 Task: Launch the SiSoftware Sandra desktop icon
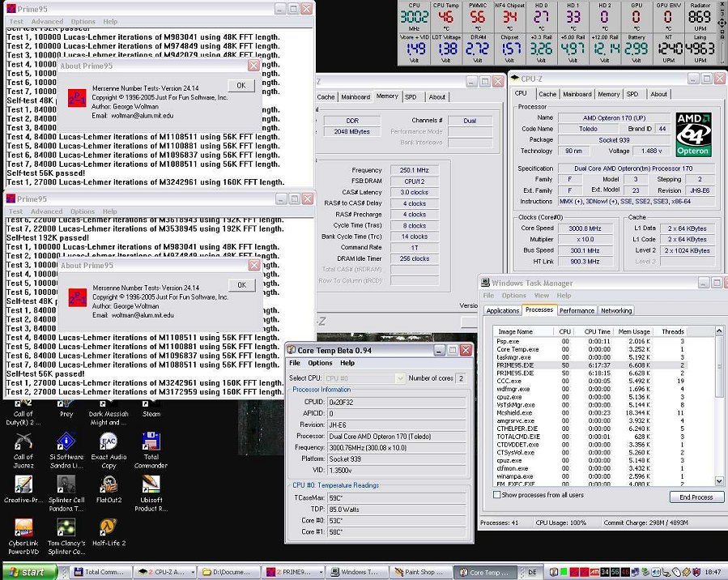coord(66,450)
